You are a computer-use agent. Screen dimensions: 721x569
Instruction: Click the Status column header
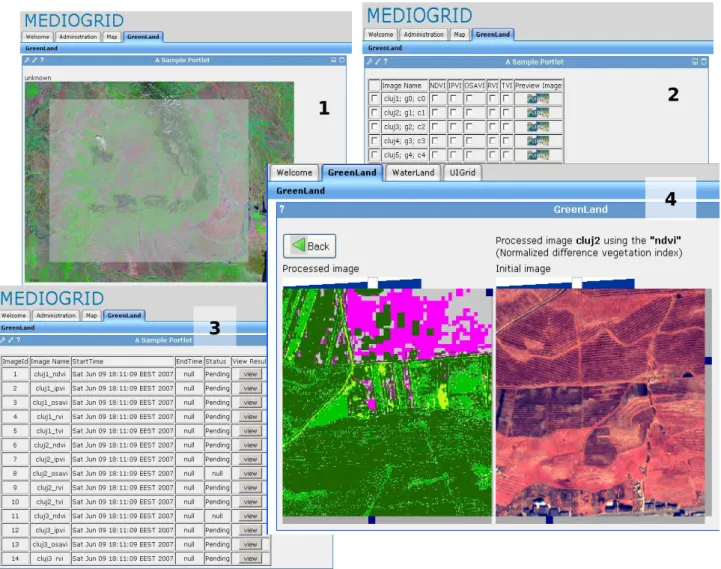click(x=217, y=362)
